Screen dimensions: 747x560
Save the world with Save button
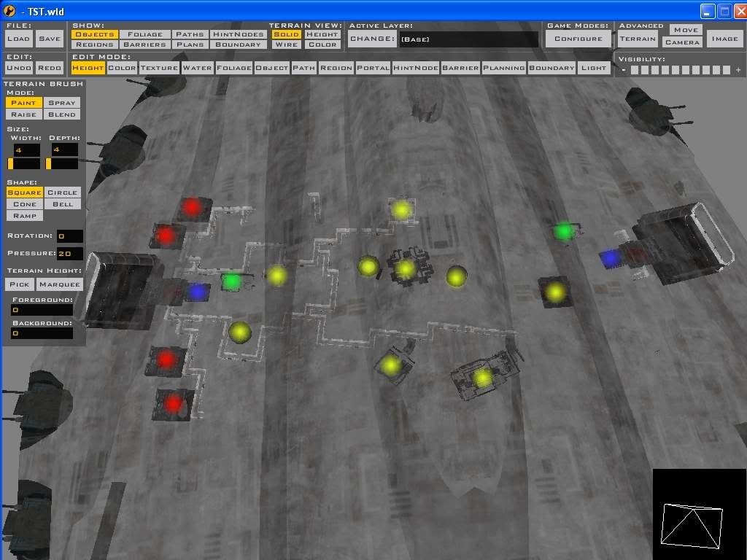coord(50,39)
